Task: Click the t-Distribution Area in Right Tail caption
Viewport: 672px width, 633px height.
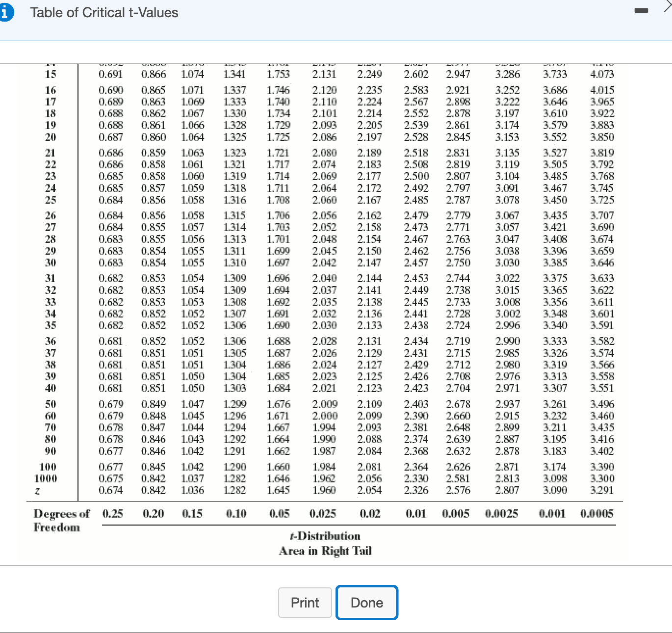Action: coord(325,543)
